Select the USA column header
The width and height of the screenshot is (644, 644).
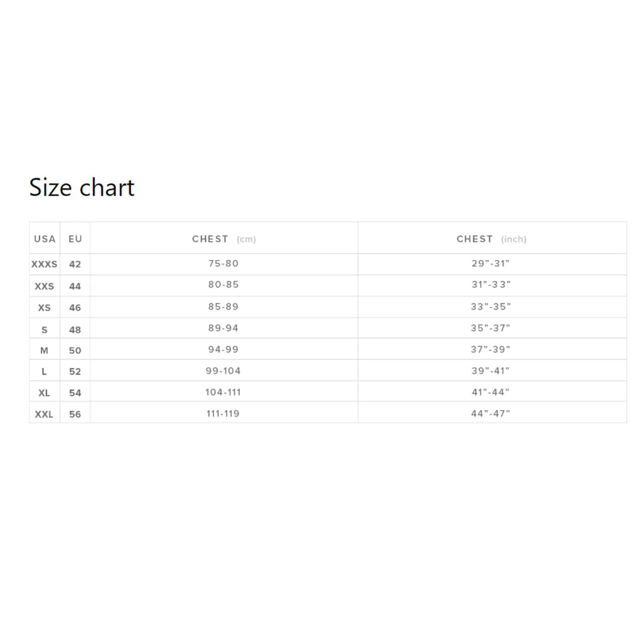[45, 239]
